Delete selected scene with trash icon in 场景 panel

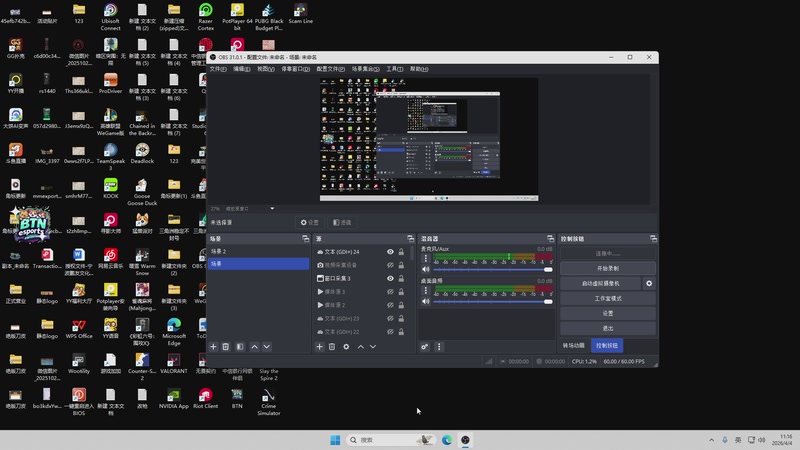[x=226, y=346]
